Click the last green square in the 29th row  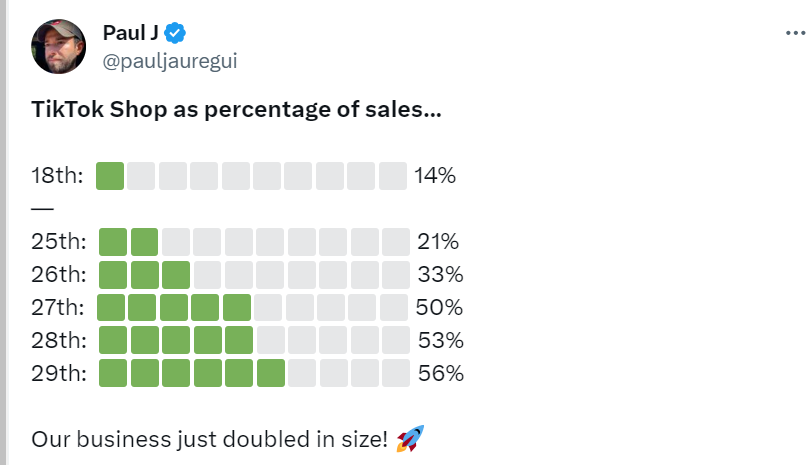271,373
